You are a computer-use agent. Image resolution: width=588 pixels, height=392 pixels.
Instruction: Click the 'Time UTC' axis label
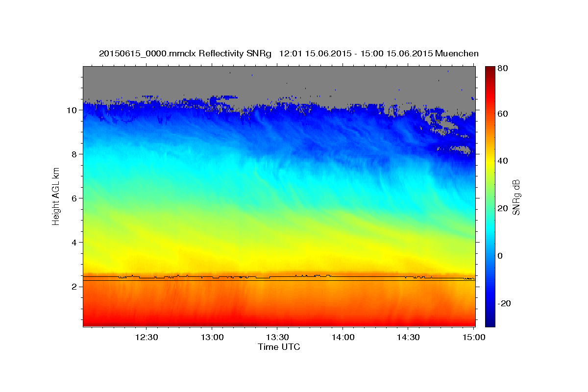pyautogui.click(x=279, y=347)
